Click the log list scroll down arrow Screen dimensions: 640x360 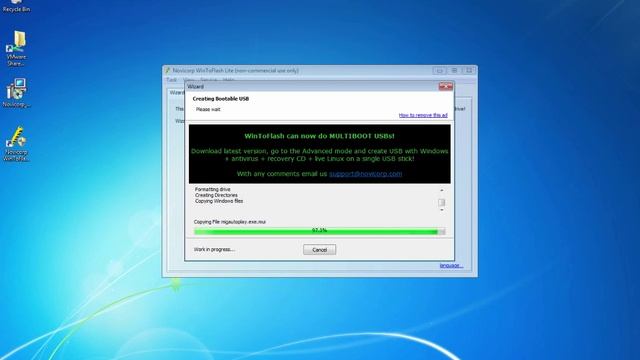click(x=442, y=210)
